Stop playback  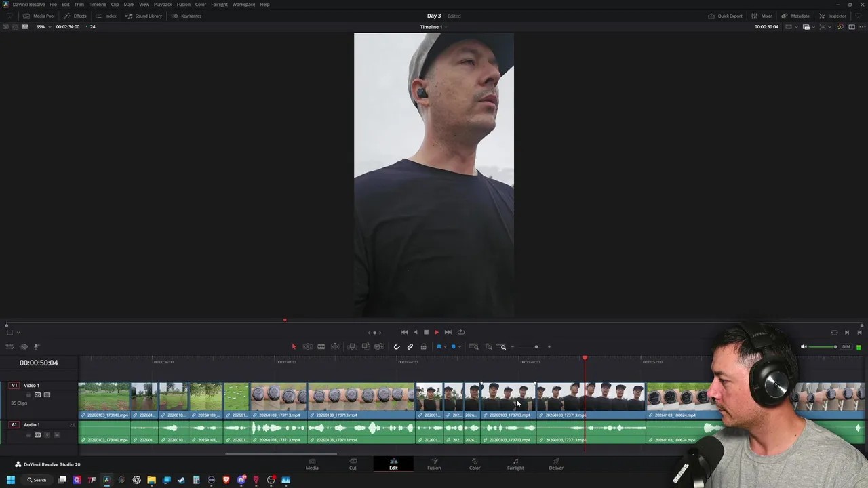(426, 332)
